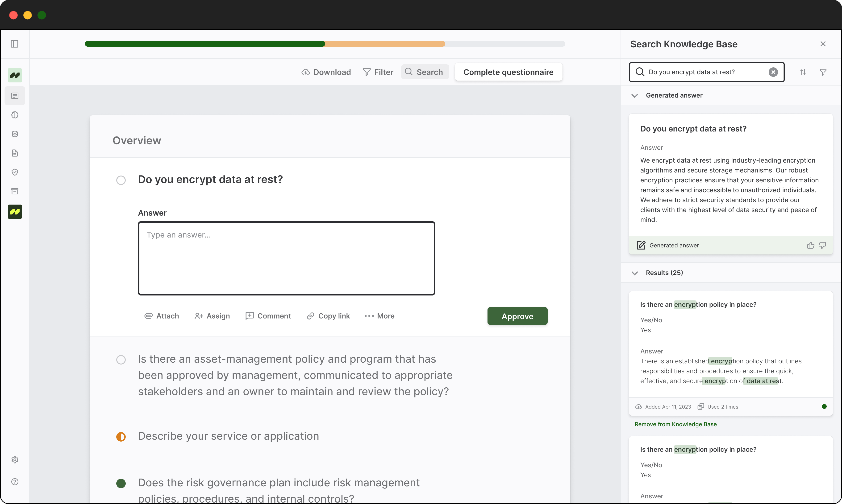The height and width of the screenshot is (504, 842).
Task: Approve the current answer
Action: click(517, 316)
